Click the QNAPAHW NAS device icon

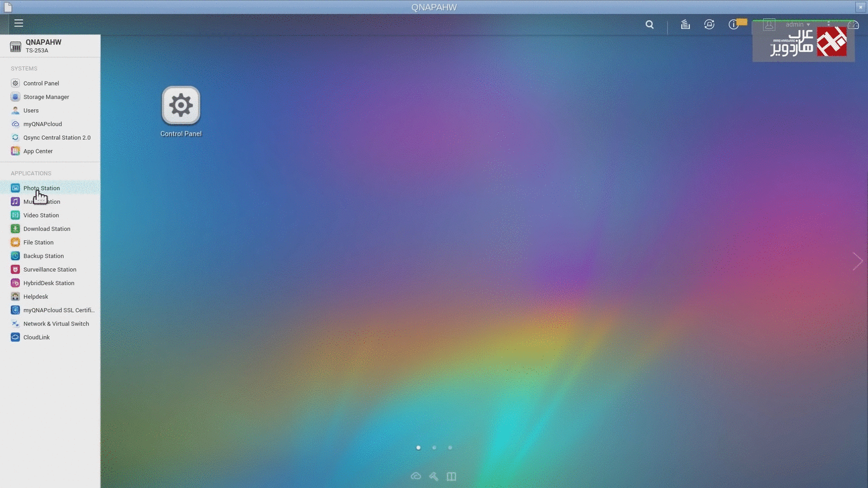point(15,46)
